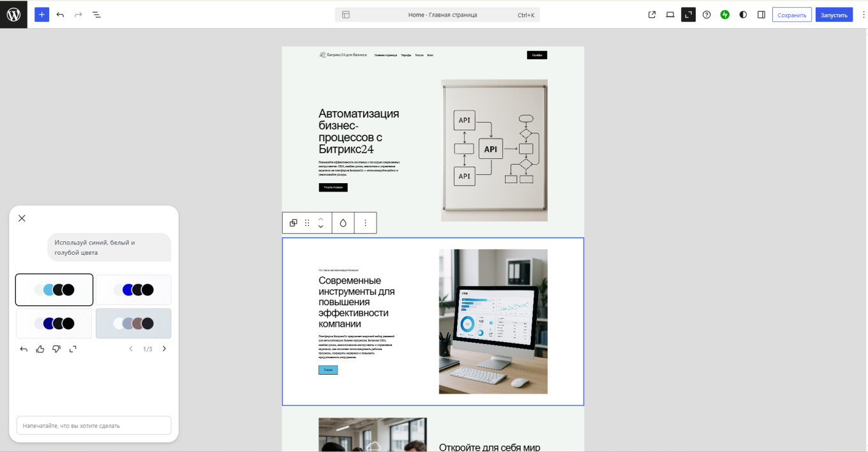Click the Сохранить button

pos(792,14)
